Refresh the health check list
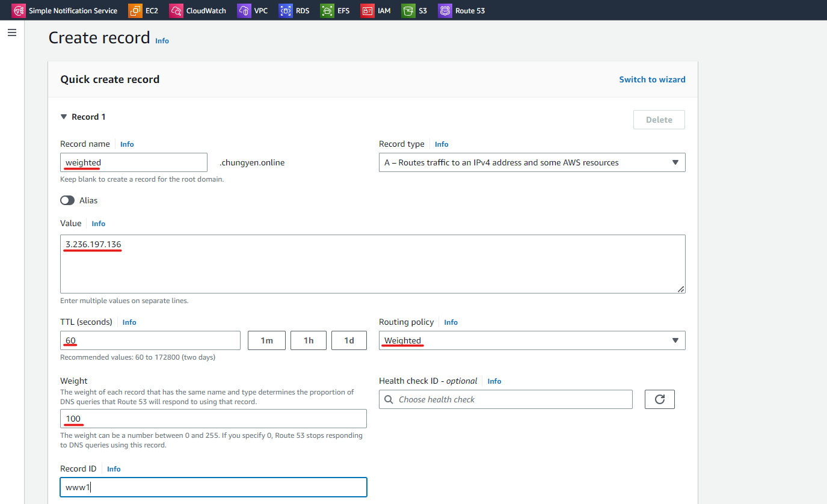The image size is (827, 504). [660, 399]
